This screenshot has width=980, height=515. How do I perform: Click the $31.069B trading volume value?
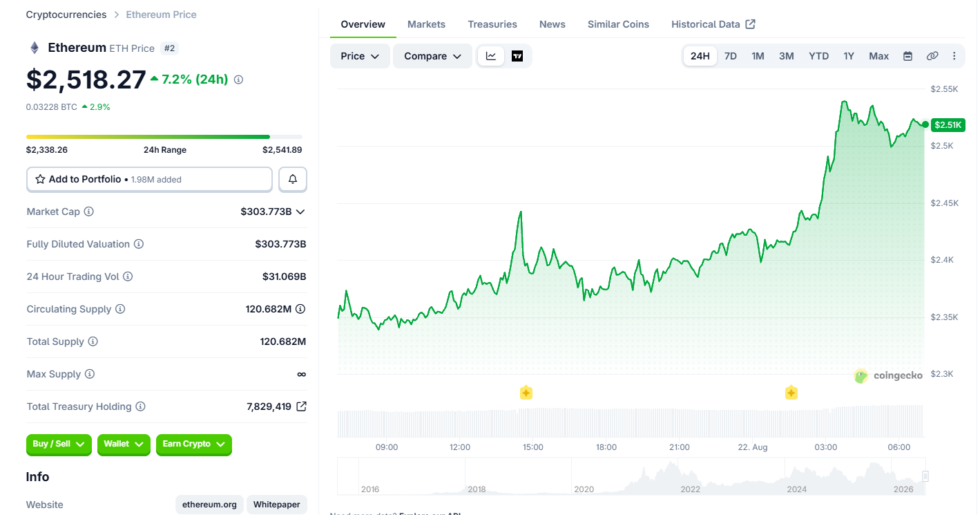point(284,277)
